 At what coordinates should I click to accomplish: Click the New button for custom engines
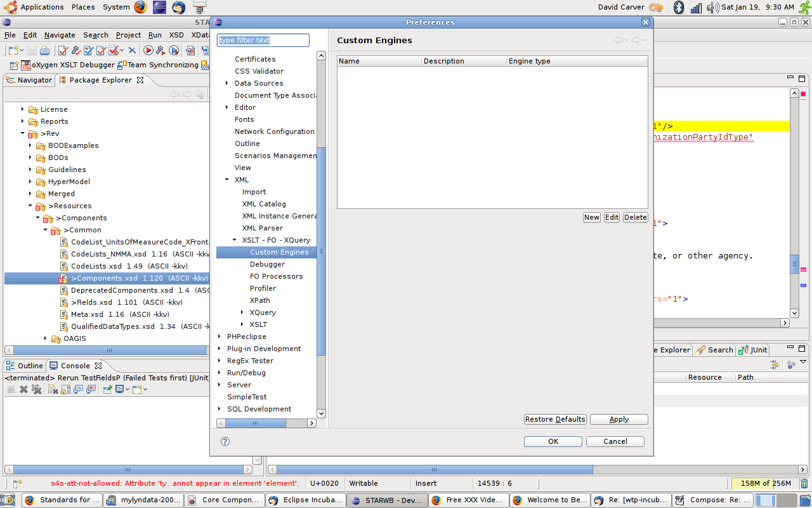point(591,217)
